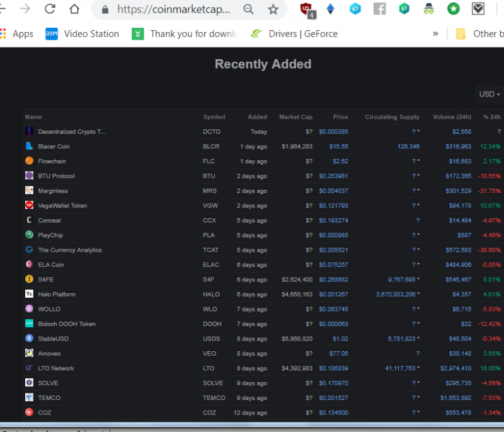The width and height of the screenshot is (504, 432).
Task: Sort table by % 24h header
Action: point(492,117)
